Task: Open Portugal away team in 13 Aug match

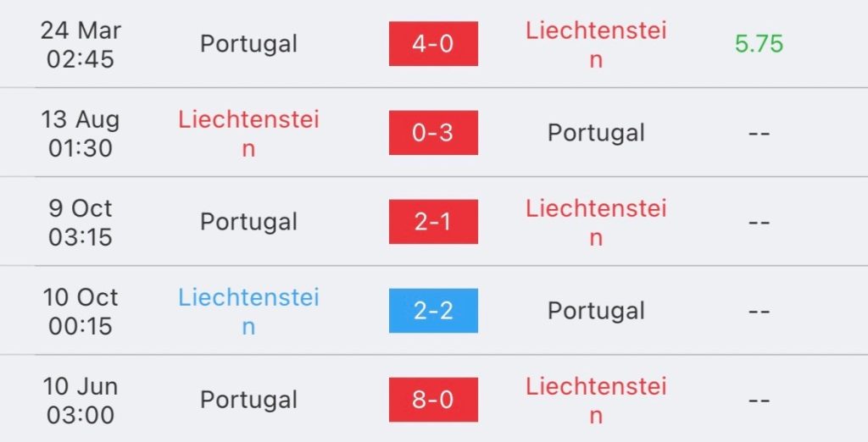Action: point(596,133)
